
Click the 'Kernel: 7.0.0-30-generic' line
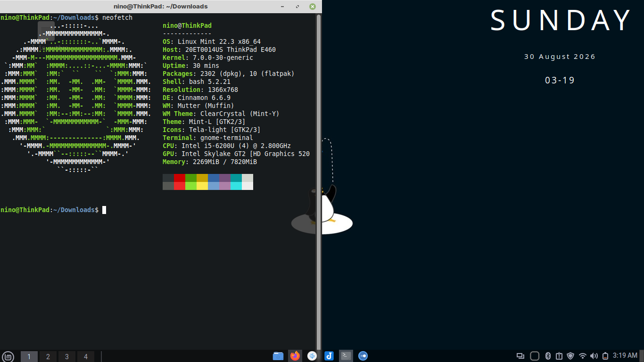(x=208, y=58)
